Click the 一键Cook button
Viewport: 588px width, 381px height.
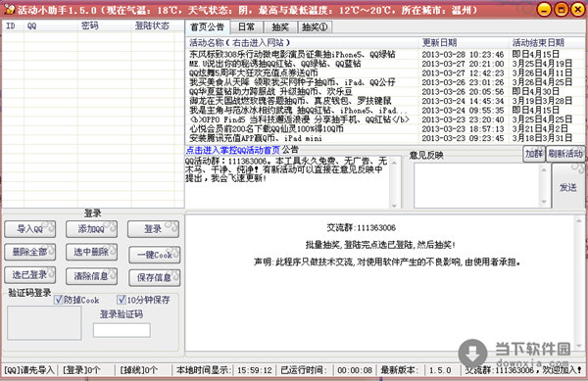pos(154,255)
